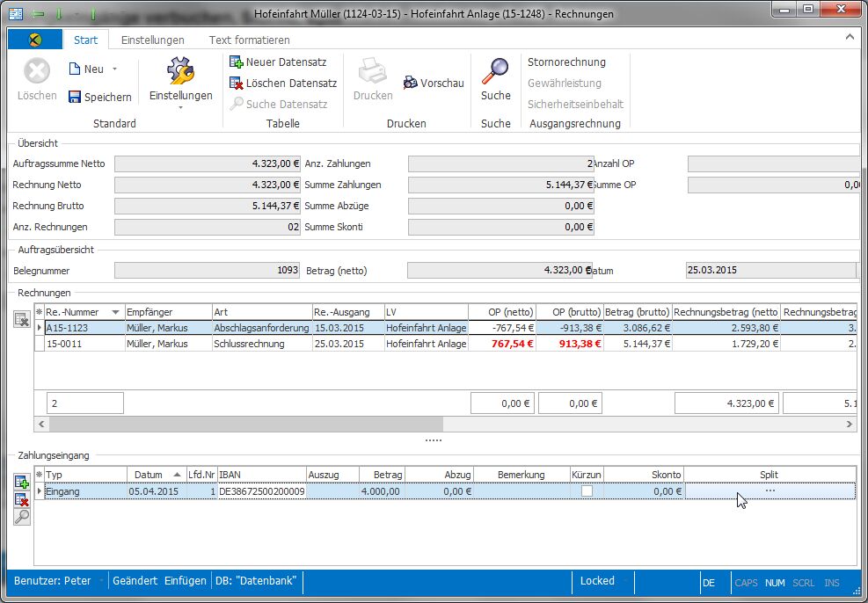Image resolution: width=868 pixels, height=603 pixels.
Task: Click horizontal scrollbar thumb in Rechnungen
Action: coord(245,425)
